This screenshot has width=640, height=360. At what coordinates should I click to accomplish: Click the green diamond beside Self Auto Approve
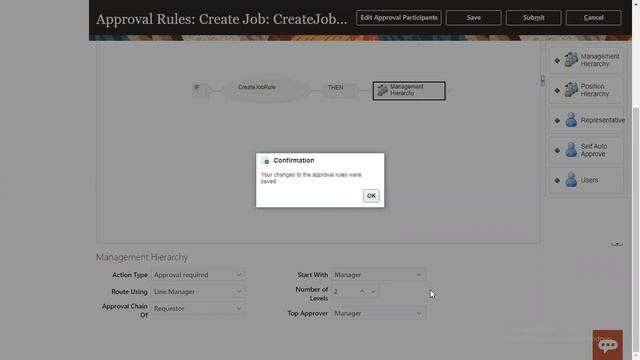coord(557,151)
